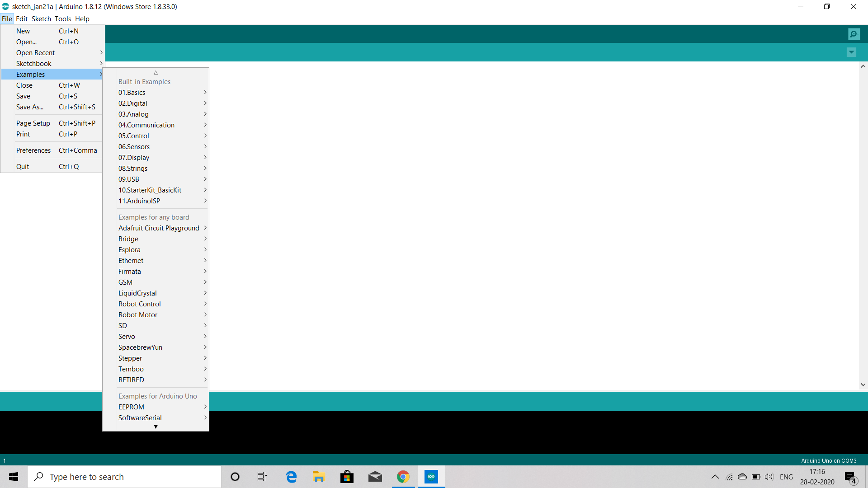Click the Arduino IDE taskbar icon
Screen dimensions: 868x488
tap(431, 477)
